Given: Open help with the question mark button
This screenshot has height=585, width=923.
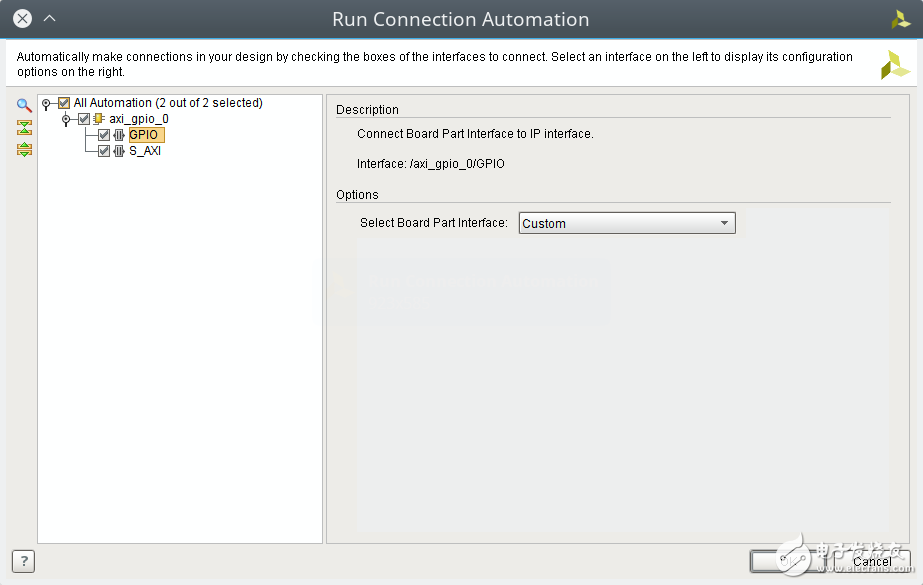Looking at the screenshot, I should coord(22,561).
